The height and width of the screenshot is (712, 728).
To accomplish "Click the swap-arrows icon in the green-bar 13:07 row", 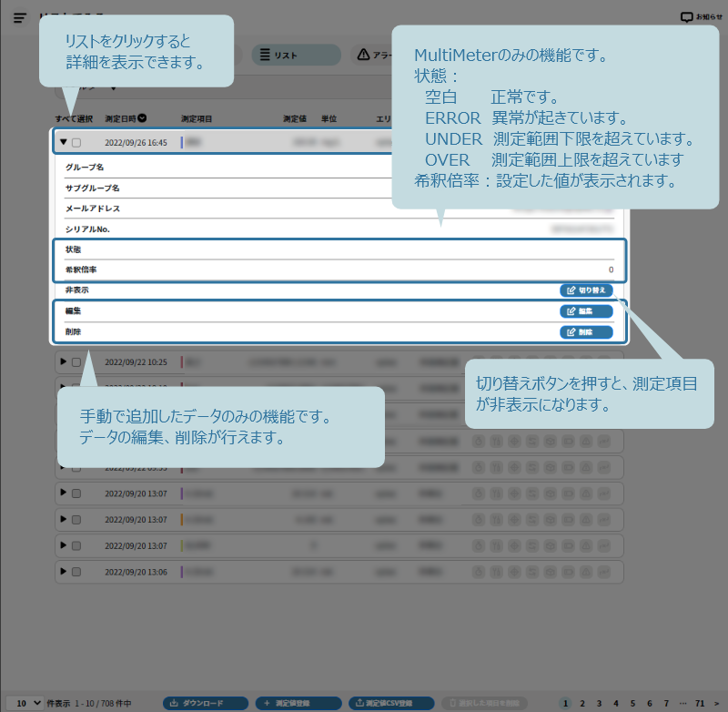I will [x=532, y=545].
